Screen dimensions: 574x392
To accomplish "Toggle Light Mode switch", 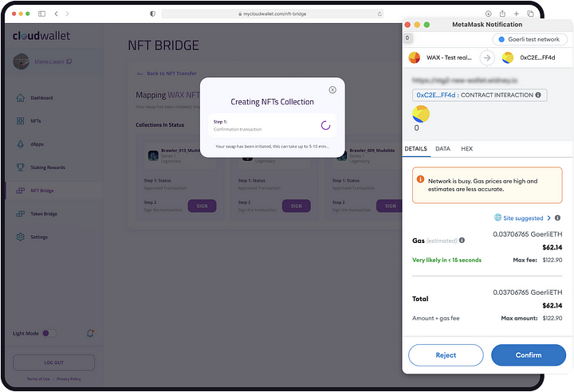I will tap(49, 333).
